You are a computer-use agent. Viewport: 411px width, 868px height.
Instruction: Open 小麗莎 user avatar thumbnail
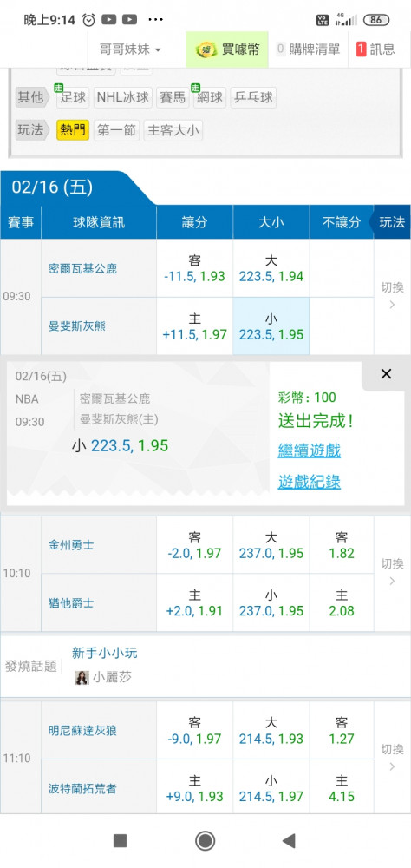[x=82, y=677]
